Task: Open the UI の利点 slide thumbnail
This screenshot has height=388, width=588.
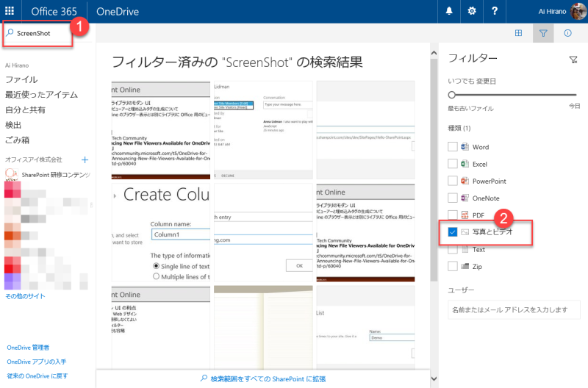Action: click(x=161, y=328)
